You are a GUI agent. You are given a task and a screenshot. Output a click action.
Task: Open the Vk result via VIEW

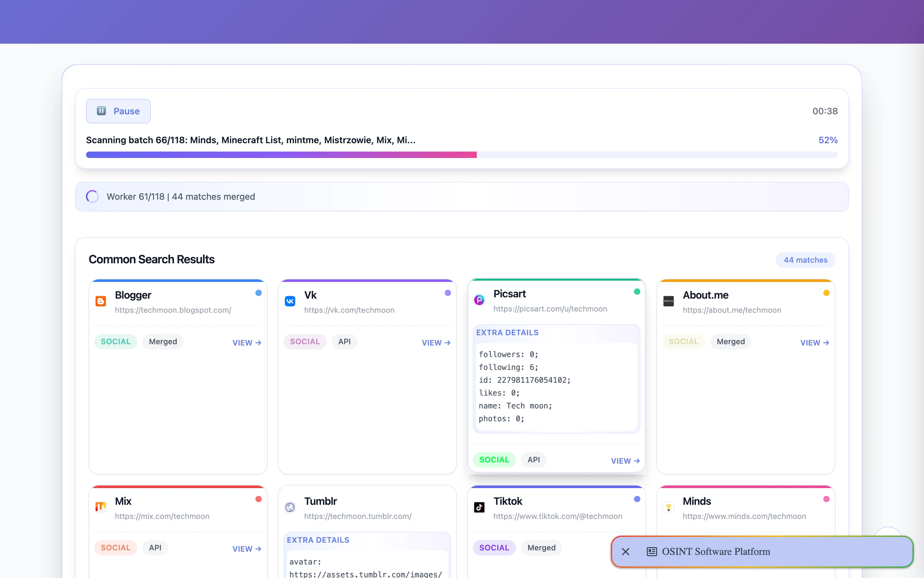tap(436, 343)
